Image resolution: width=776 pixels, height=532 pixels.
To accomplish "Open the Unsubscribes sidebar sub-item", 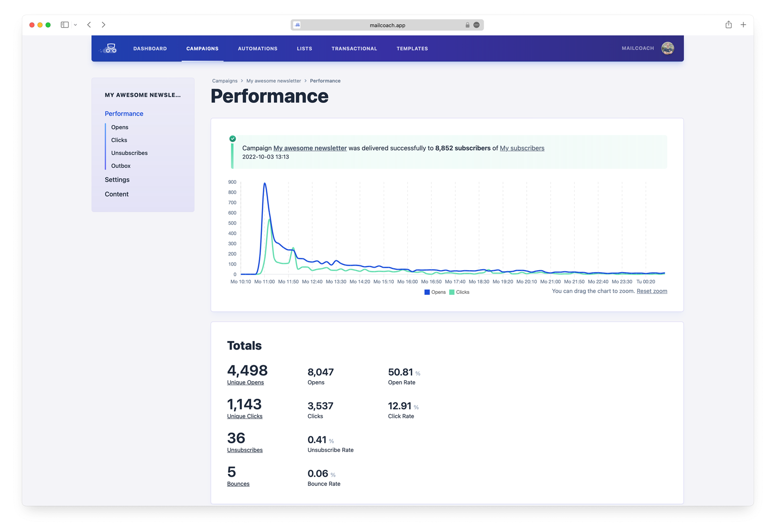I will tap(129, 153).
